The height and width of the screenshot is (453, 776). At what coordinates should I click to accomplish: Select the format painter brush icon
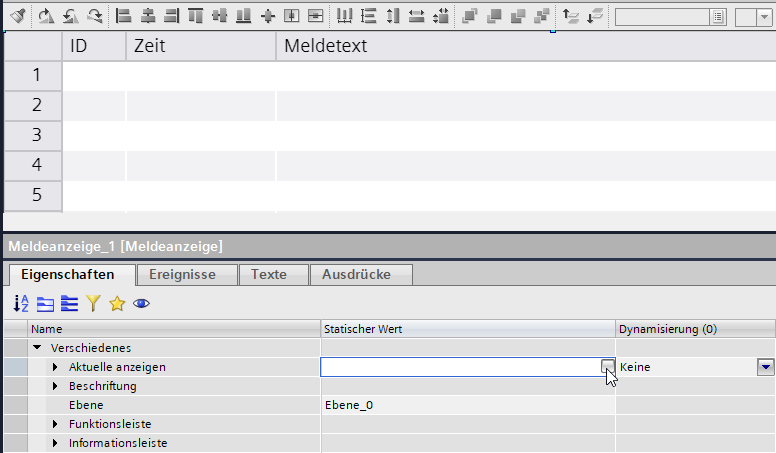pos(18,16)
